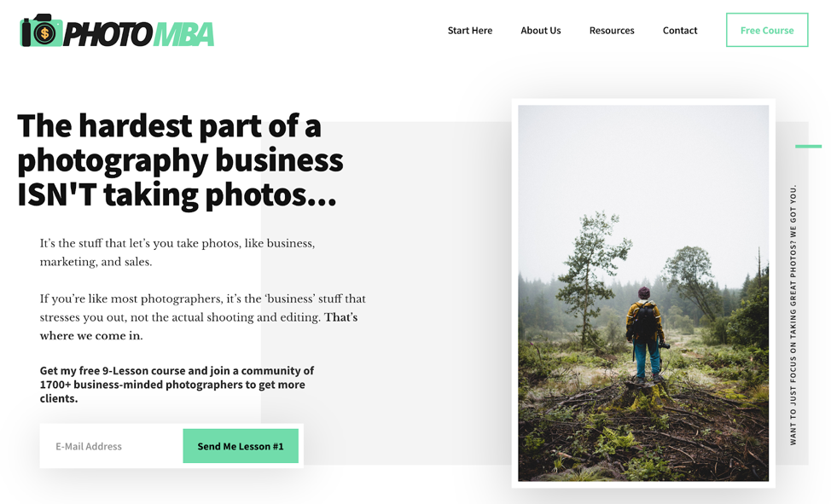Click the short green accent line above the vertical text
The height and width of the screenshot is (504, 831).
pos(808,147)
